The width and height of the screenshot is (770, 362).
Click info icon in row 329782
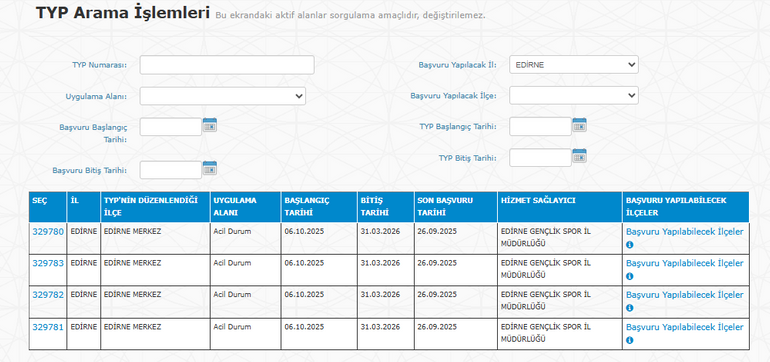click(x=630, y=308)
